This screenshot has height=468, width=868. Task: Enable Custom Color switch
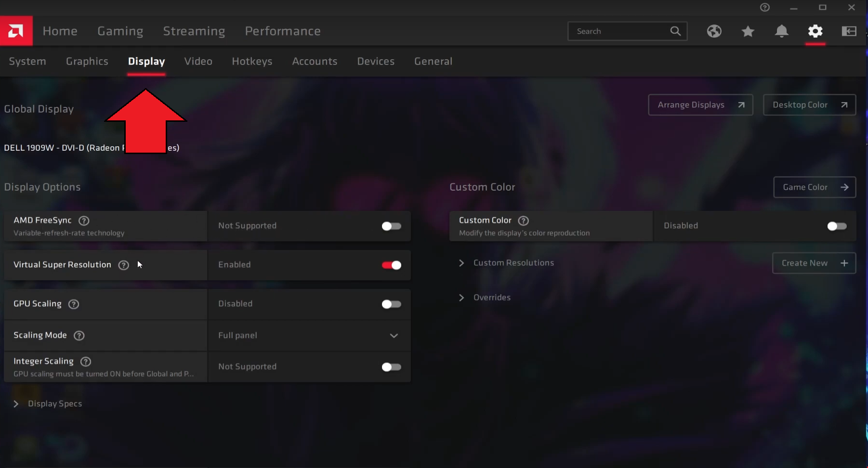point(837,226)
